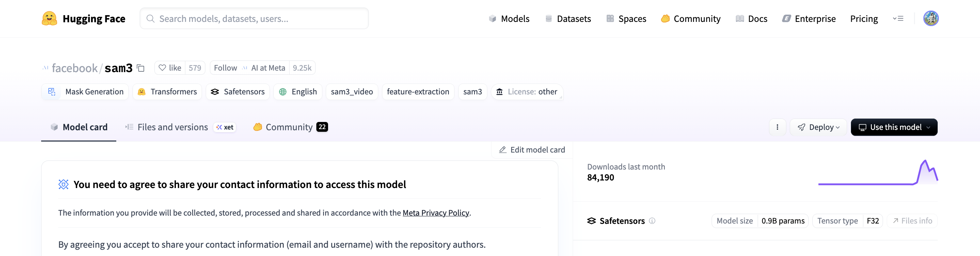Open the Community tab with 22 discussions
The height and width of the screenshot is (256, 980).
point(291,127)
